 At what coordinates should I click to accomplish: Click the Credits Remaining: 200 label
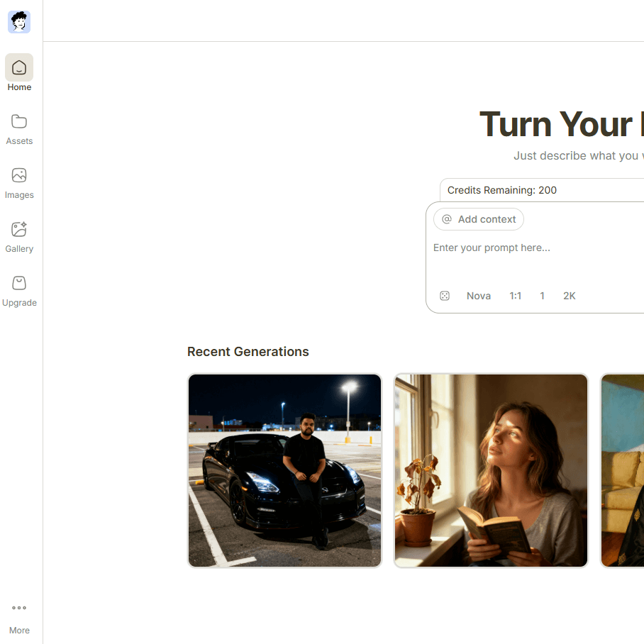pos(502,190)
